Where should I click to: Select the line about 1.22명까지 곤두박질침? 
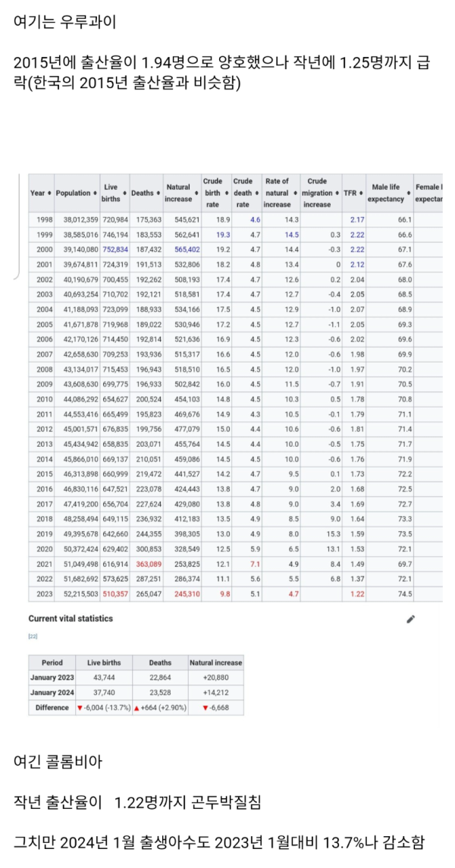(136, 803)
